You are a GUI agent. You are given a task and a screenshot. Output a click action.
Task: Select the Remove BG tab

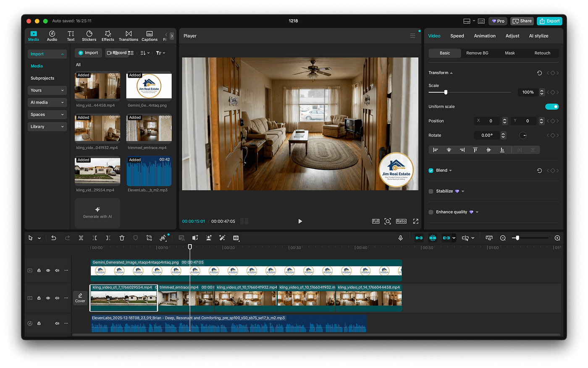477,53
